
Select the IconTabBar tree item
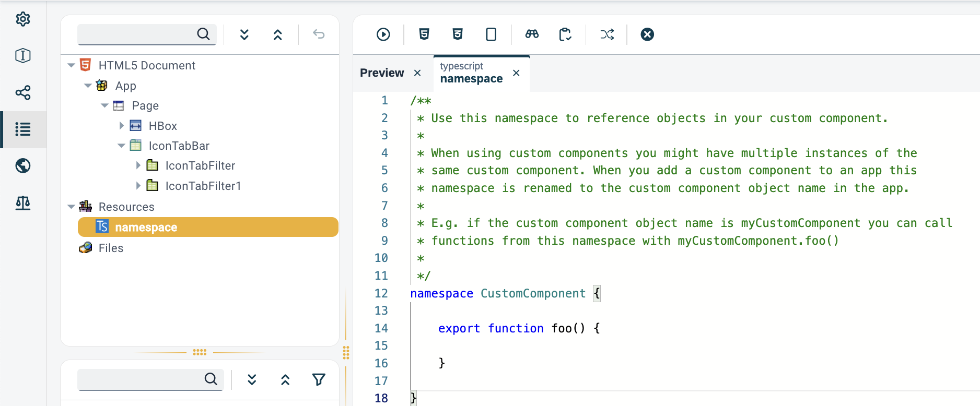click(x=179, y=146)
